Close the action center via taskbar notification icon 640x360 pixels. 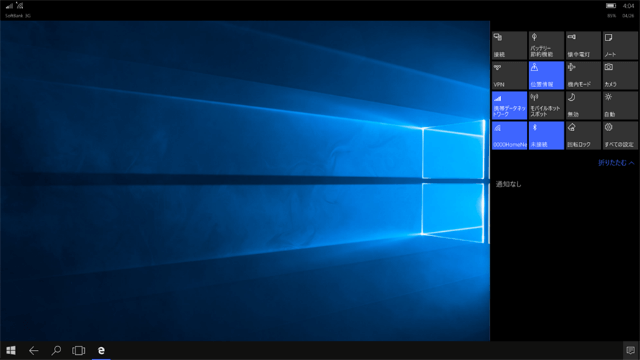pyautogui.click(x=630, y=350)
